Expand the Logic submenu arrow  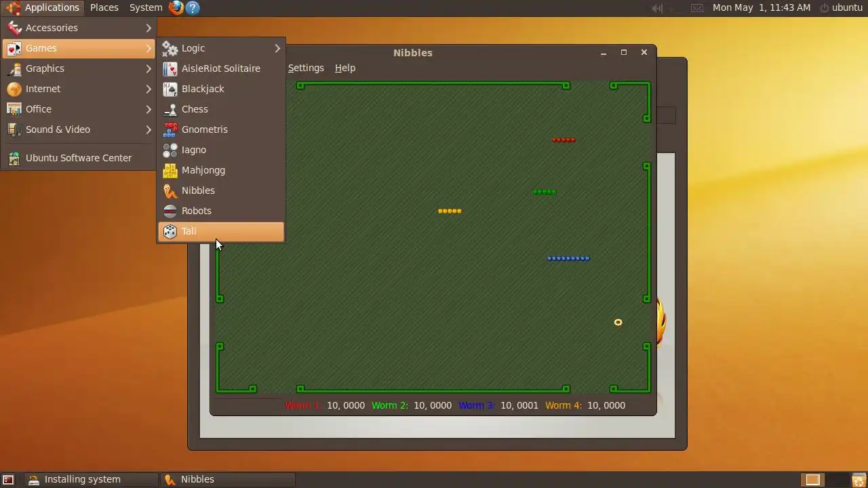point(277,48)
